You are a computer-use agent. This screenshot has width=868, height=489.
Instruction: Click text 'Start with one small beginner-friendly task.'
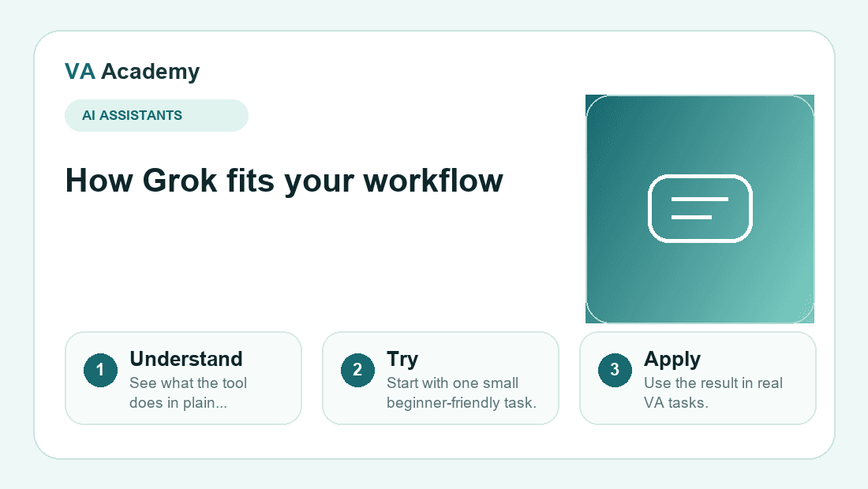click(x=461, y=393)
